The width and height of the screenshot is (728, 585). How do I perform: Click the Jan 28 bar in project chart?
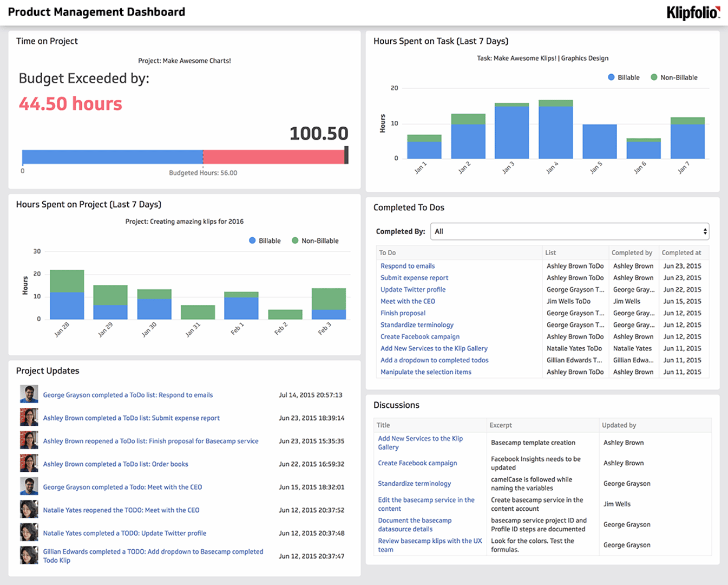(x=67, y=295)
